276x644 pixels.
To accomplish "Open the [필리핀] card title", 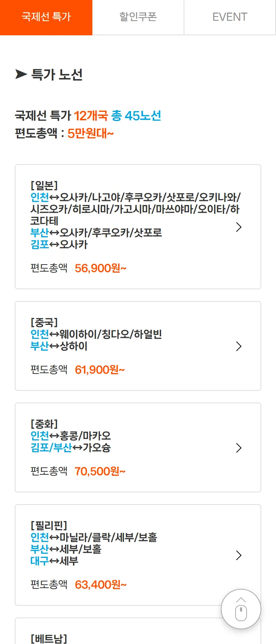I will tap(49, 526).
